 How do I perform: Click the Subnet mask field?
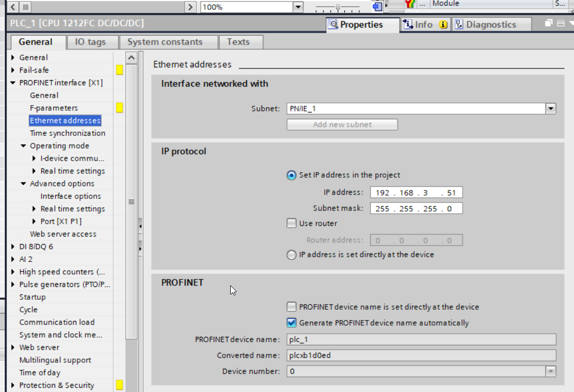pyautogui.click(x=416, y=208)
